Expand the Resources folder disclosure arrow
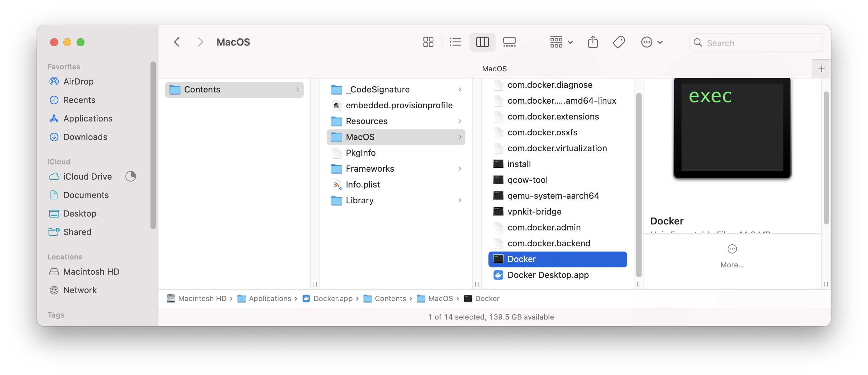868x375 pixels. 460,121
